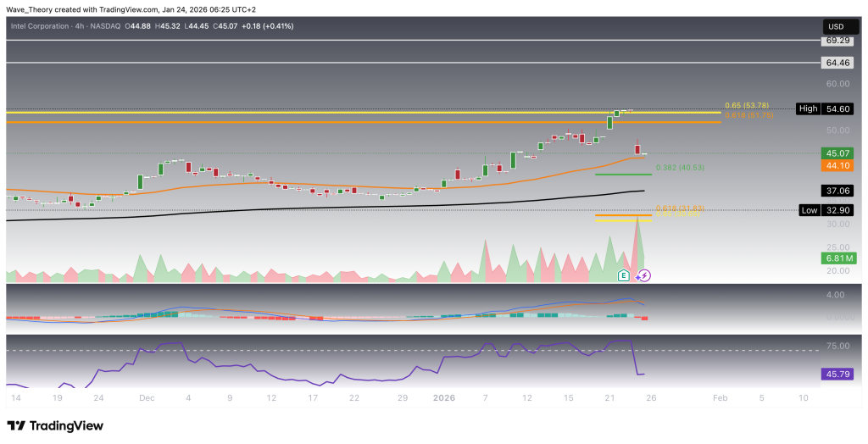Screen dimensions: 868x444
Task: Click the green current price label 45.07
Action: 837,153
